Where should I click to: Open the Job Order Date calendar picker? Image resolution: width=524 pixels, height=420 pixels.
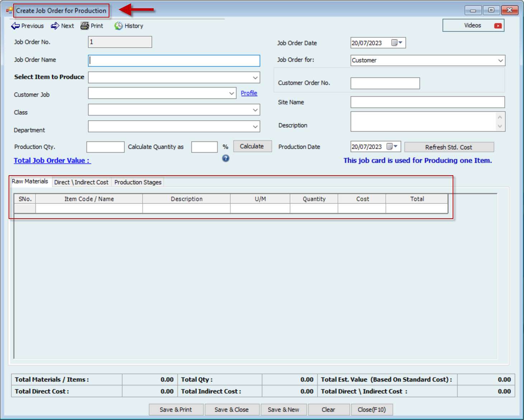(x=396, y=43)
